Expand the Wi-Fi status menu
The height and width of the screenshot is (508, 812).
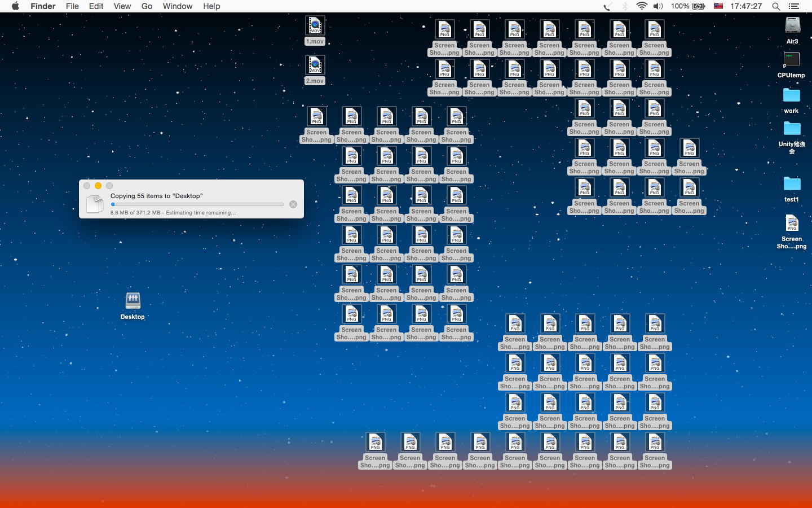(641, 6)
